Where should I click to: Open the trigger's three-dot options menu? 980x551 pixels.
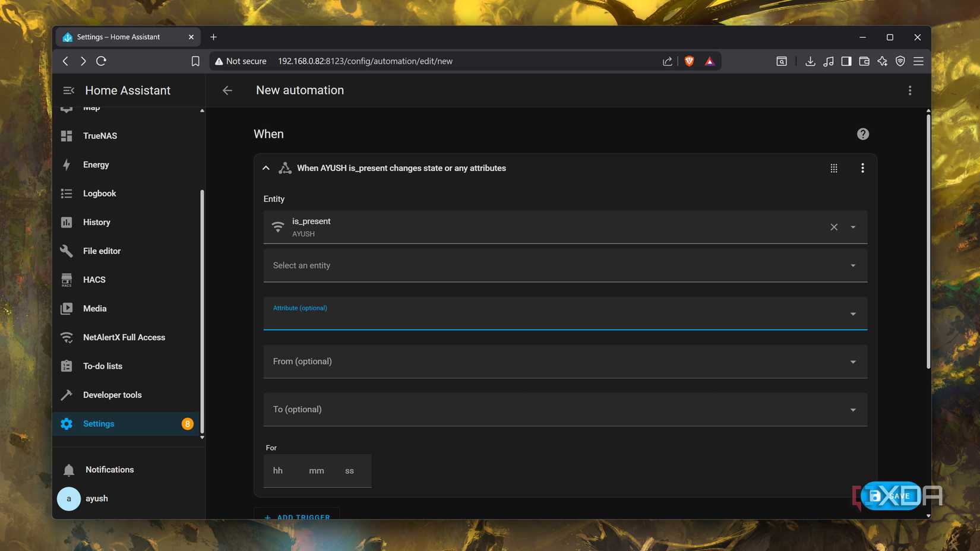tap(862, 168)
